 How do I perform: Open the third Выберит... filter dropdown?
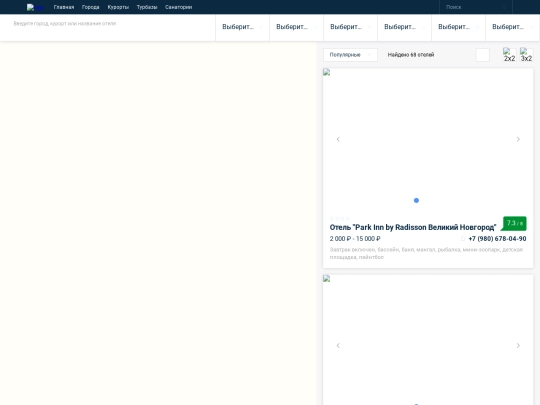pos(350,27)
